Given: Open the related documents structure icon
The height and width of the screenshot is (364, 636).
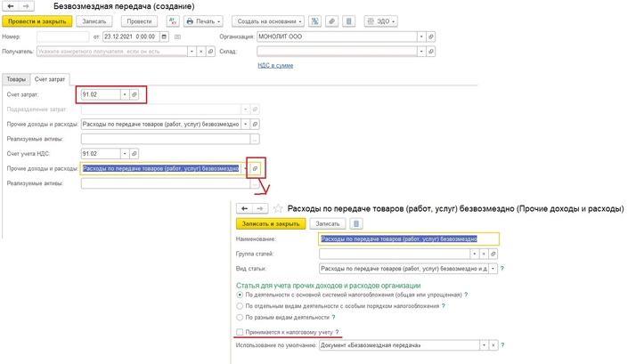Looking at the screenshot, I should point(314,21).
